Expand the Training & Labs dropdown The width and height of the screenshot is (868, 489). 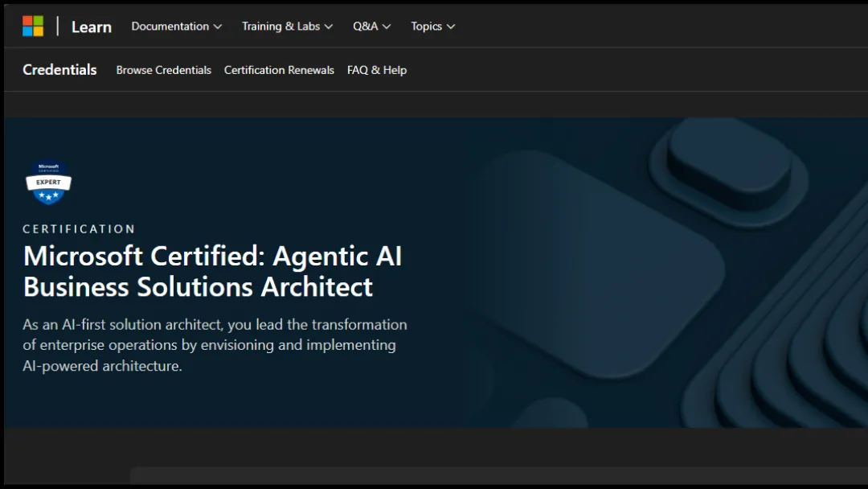tap(287, 26)
